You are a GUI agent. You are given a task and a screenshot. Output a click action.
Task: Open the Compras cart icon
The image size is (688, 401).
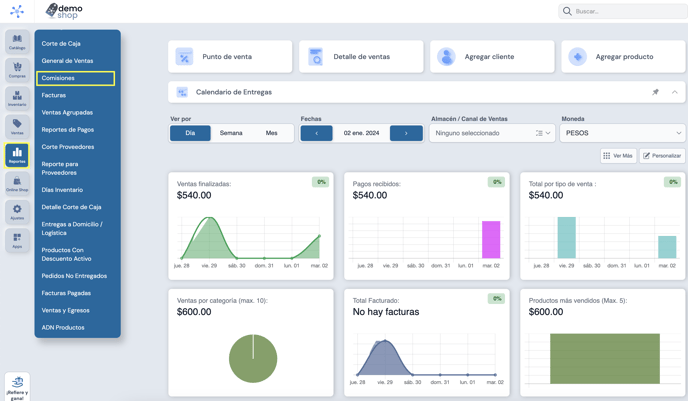(x=17, y=70)
